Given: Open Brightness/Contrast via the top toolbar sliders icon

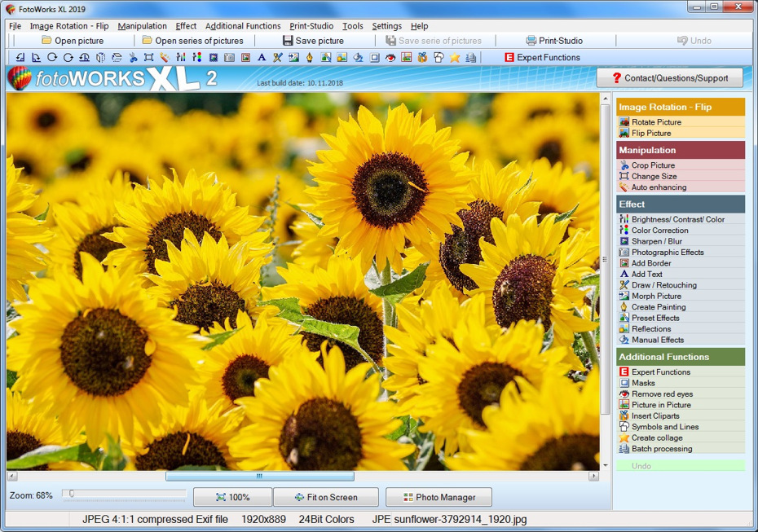Looking at the screenshot, I should [181, 58].
